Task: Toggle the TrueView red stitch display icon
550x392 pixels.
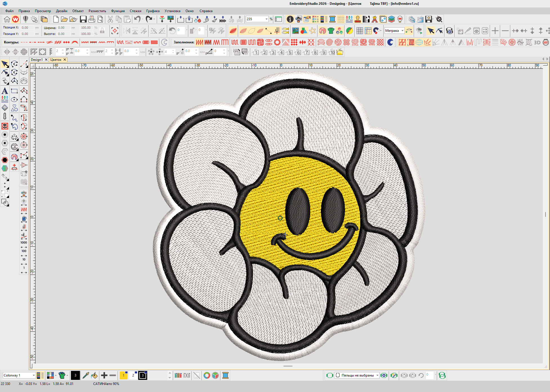Action: 233,31
